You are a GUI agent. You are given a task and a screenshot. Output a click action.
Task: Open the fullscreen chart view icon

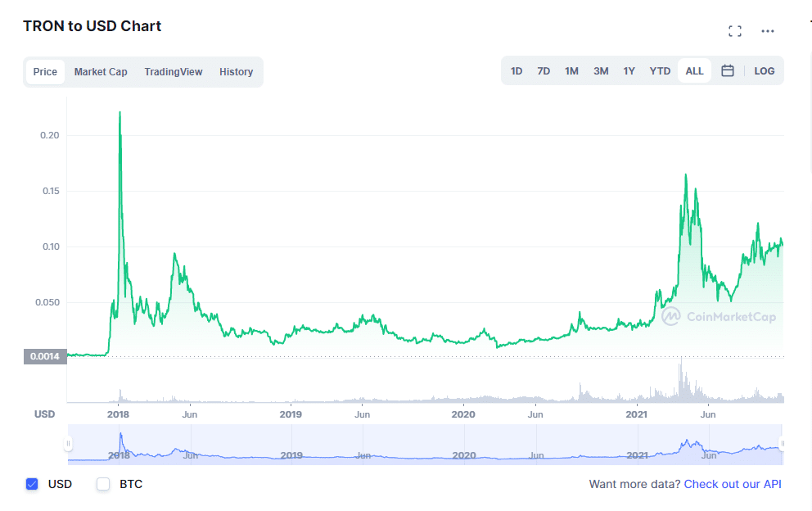735,31
